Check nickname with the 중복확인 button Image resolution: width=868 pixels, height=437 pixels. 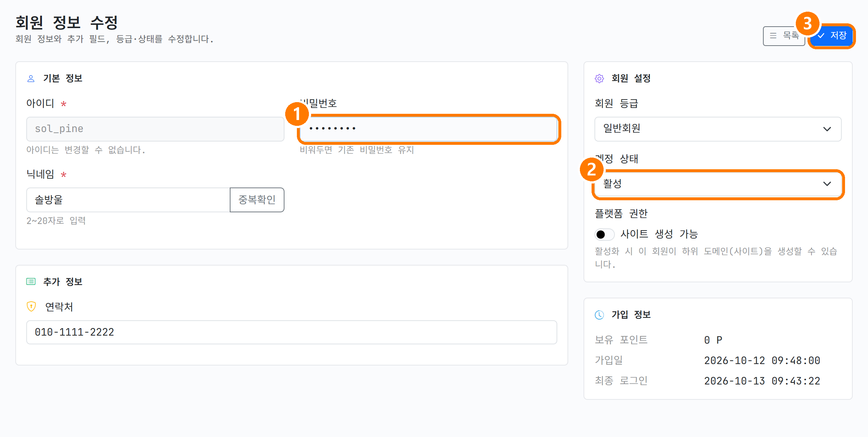257,200
